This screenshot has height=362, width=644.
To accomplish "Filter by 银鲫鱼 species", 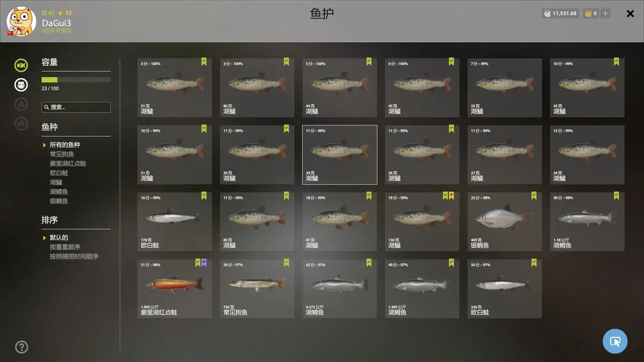I will (58, 201).
